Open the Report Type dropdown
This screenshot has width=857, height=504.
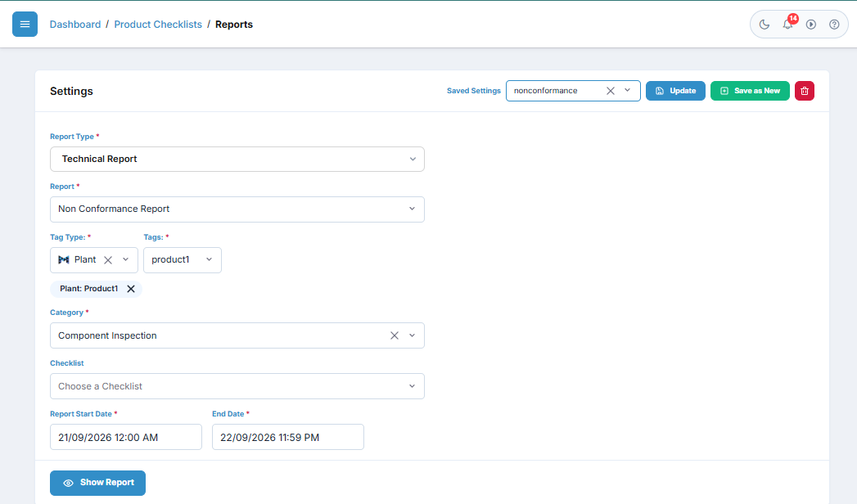point(237,159)
